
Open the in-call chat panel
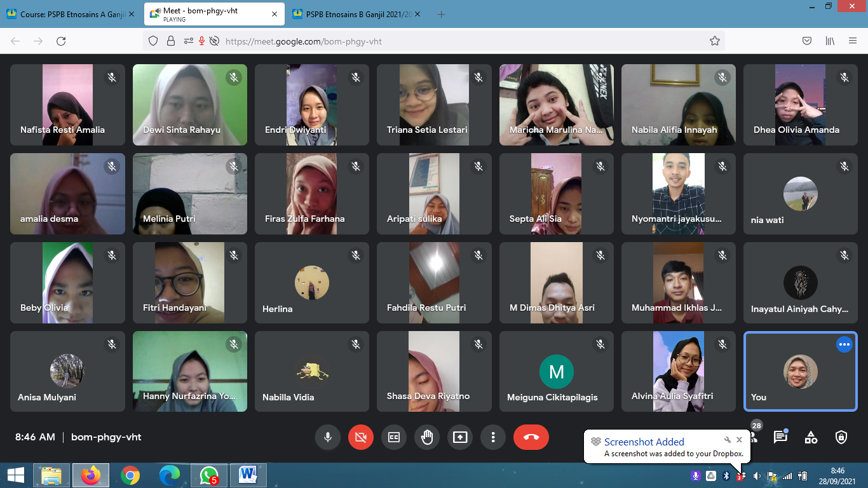(780, 437)
